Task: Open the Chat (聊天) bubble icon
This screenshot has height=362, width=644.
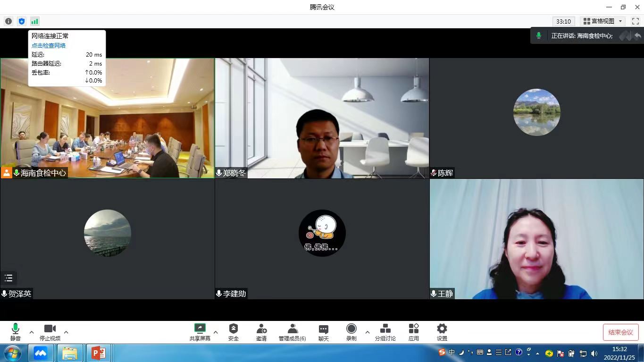Action: click(324, 332)
